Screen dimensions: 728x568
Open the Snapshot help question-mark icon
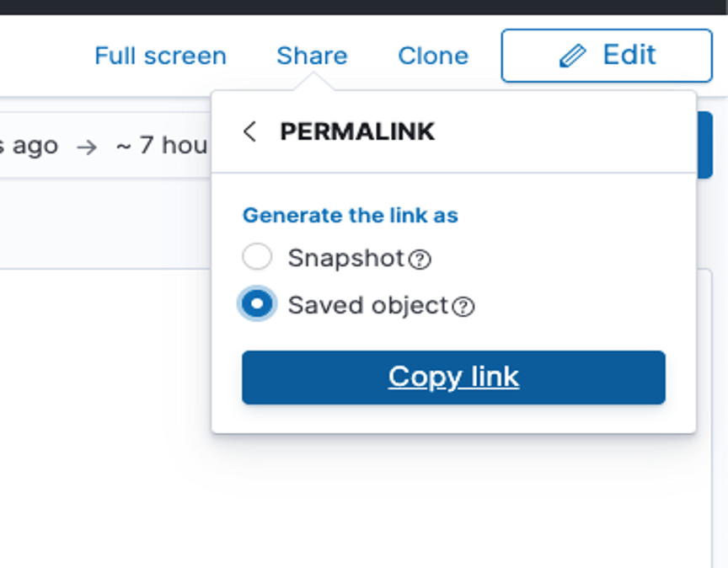420,260
